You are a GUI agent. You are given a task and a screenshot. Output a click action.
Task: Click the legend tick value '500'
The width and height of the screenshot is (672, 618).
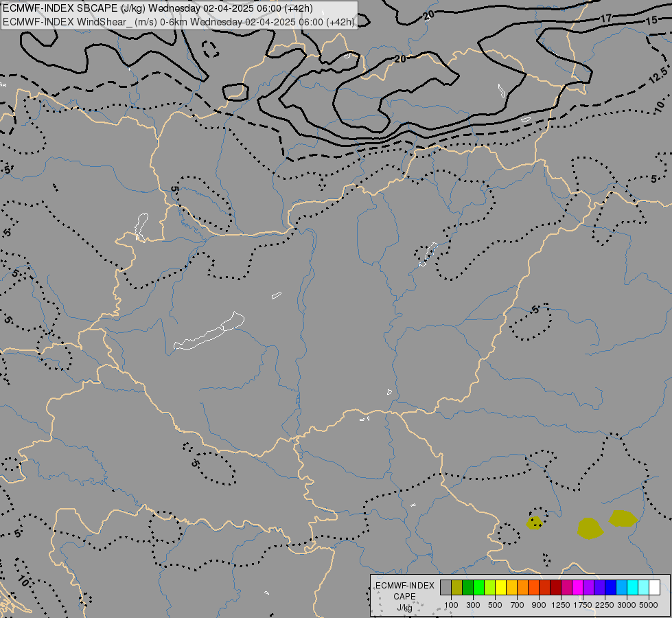495,605
